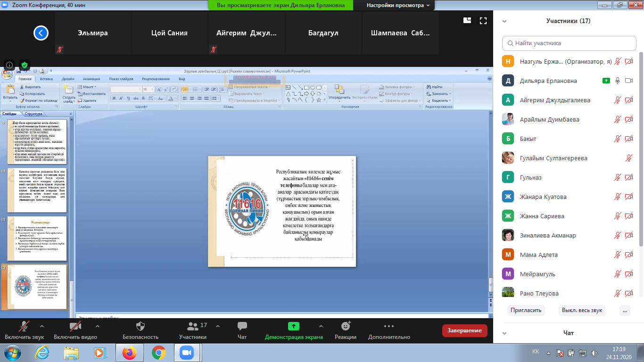The image size is (644, 362).
Task: Click the green Share Screen icon
Action: (x=294, y=326)
